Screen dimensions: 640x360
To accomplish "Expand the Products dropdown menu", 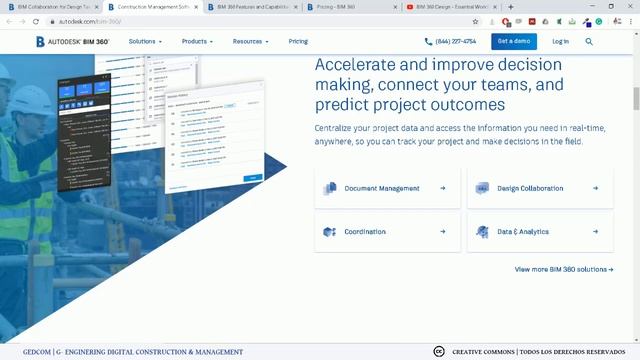I will [x=197, y=42].
